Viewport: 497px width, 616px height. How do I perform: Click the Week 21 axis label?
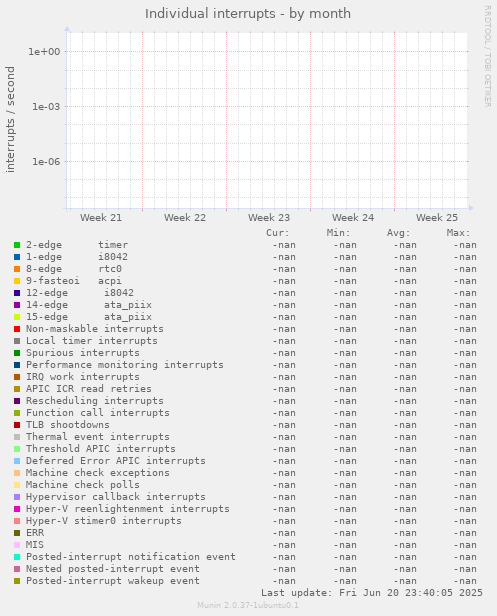tap(101, 218)
